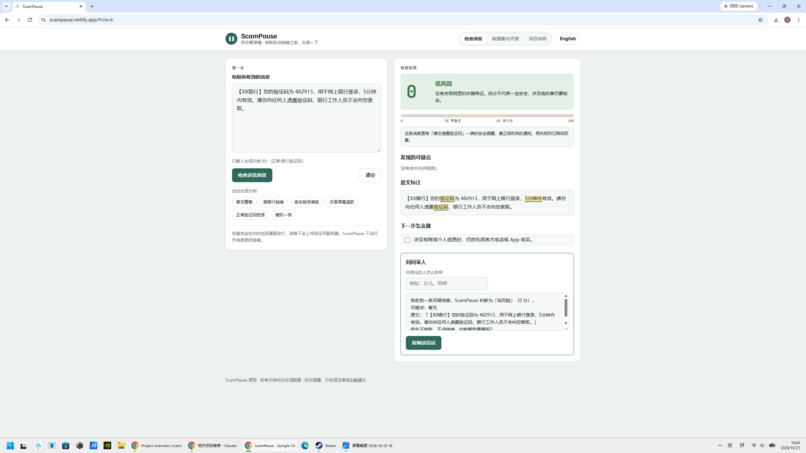
Task: Click the input method language indicator
Action: point(730,445)
